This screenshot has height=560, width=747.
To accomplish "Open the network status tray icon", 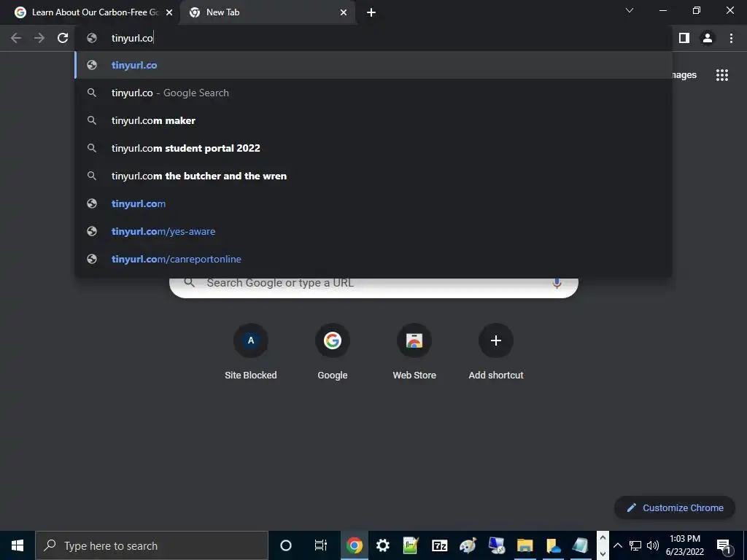I will tap(635, 545).
